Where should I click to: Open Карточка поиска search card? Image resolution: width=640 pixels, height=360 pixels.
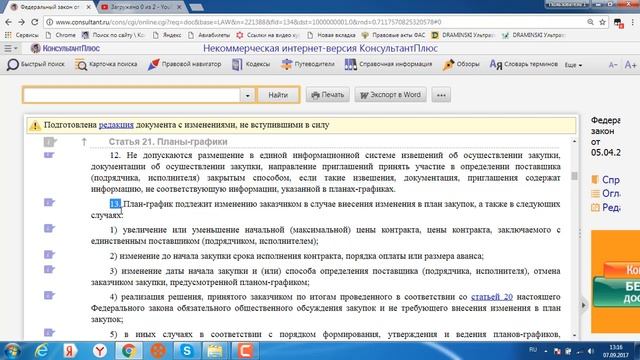[x=106, y=64]
